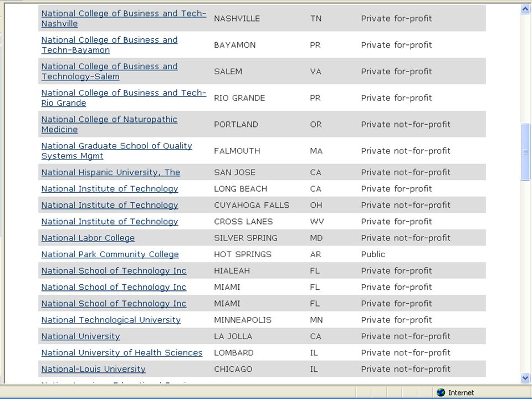The width and height of the screenshot is (532, 399).
Task: Click the vertical scrollbar thumb
Action: click(x=525, y=152)
